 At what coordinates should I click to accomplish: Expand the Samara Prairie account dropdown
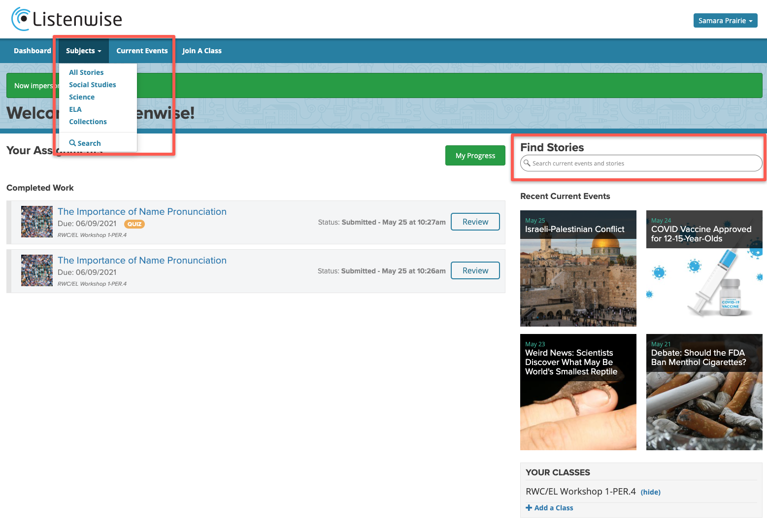725,21
